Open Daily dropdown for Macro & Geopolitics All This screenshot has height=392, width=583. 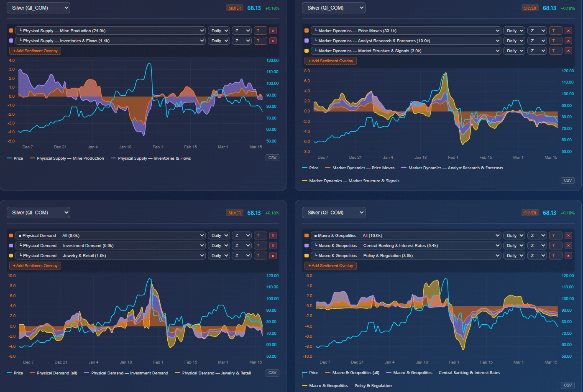[514, 235]
